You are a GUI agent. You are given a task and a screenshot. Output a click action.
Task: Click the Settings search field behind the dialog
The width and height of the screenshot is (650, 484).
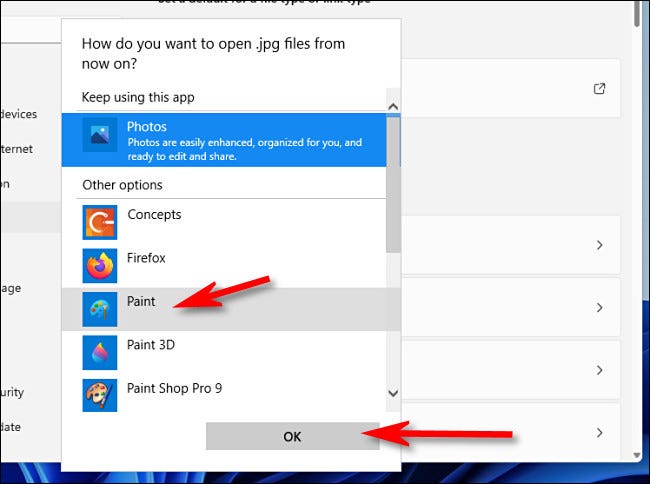click(30, 28)
